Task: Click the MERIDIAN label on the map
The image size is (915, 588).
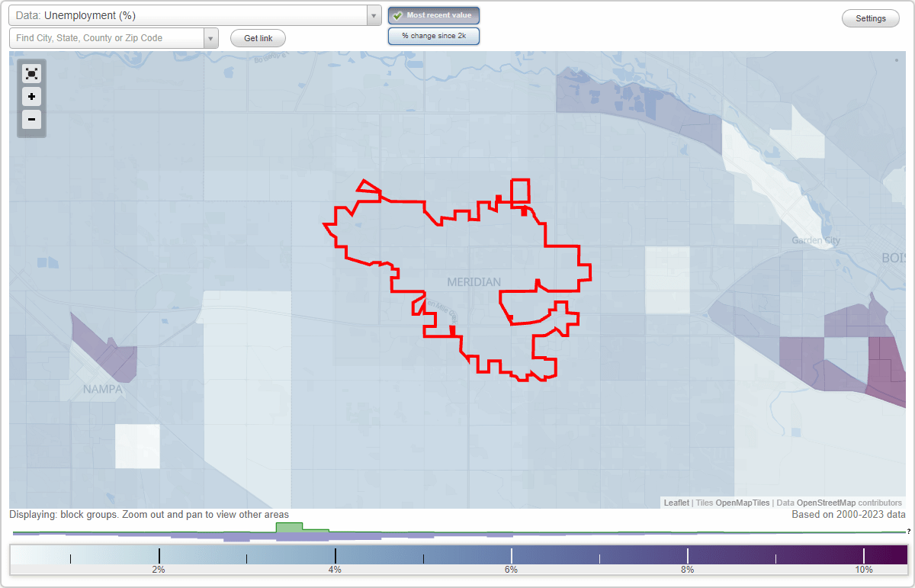Action: [x=474, y=282]
